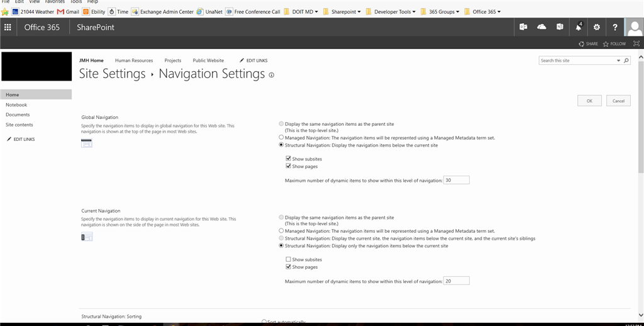This screenshot has width=644, height=326.
Task: Click the favorites star icon in browser bar
Action: tap(5, 12)
